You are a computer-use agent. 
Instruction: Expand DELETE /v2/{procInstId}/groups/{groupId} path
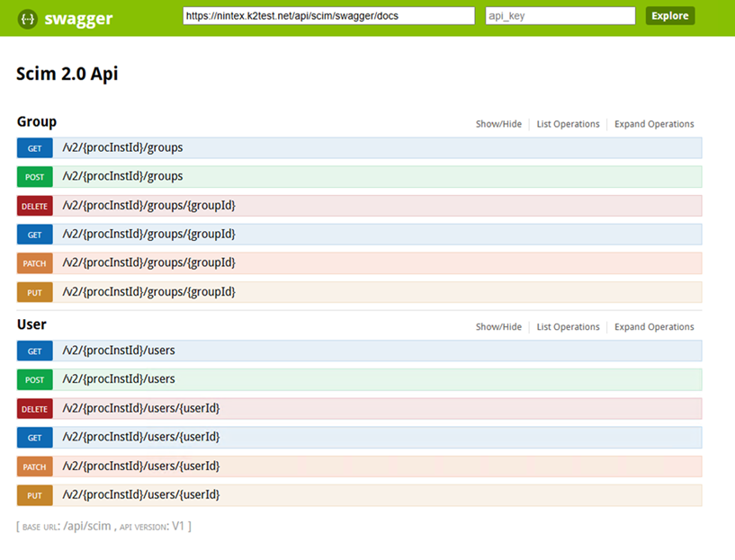click(149, 206)
